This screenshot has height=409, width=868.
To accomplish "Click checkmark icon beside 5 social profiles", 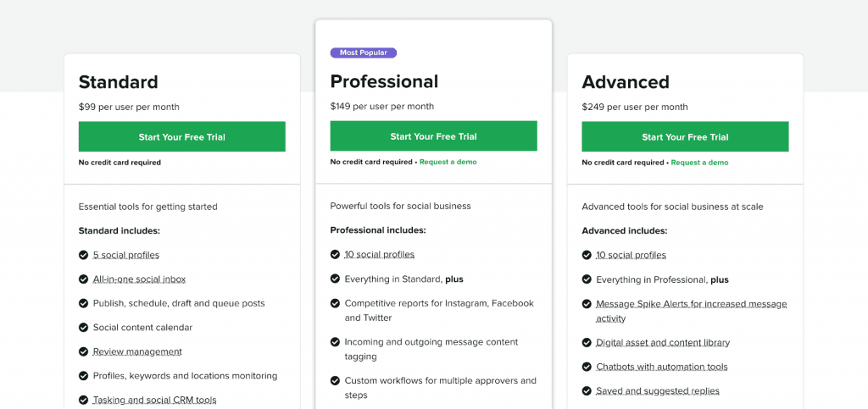I will coord(83,255).
